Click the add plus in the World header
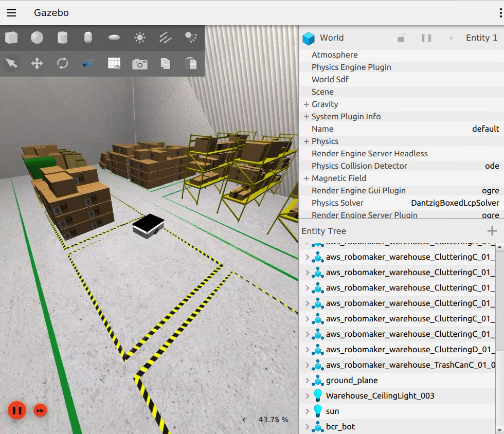The width and height of the screenshot is (504, 434). pyautogui.click(x=451, y=38)
